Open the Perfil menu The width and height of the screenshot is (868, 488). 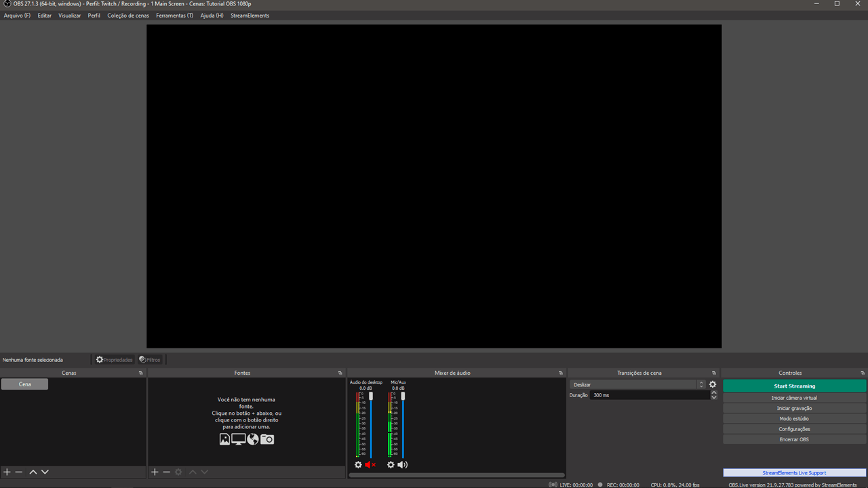(x=94, y=16)
